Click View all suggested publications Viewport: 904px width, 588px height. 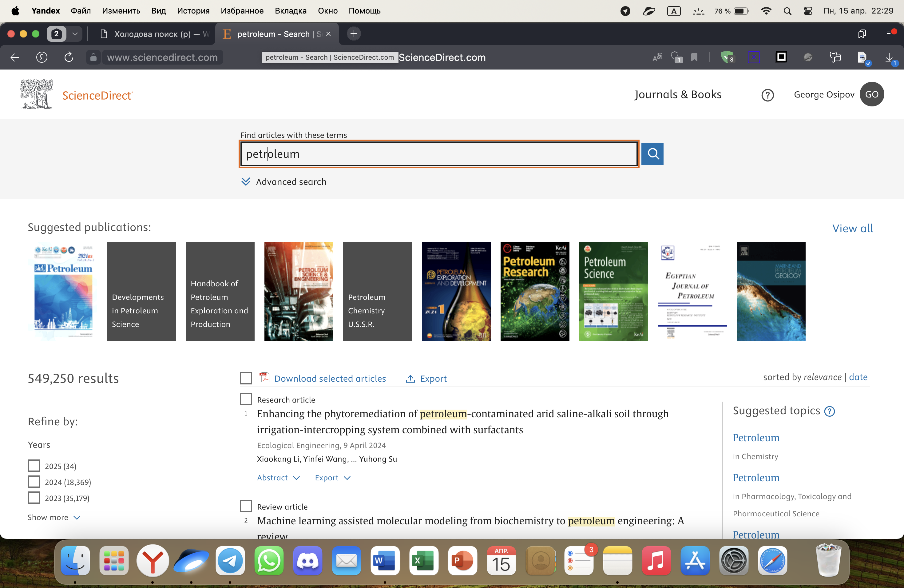(852, 228)
